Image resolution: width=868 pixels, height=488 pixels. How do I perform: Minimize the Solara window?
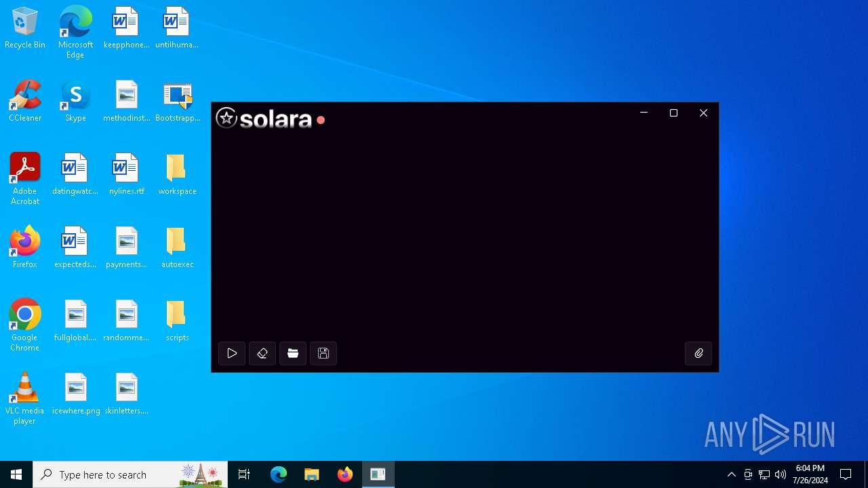(644, 113)
